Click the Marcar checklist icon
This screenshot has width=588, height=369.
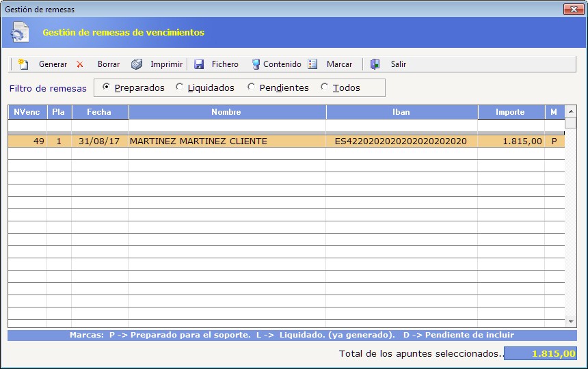[312, 64]
